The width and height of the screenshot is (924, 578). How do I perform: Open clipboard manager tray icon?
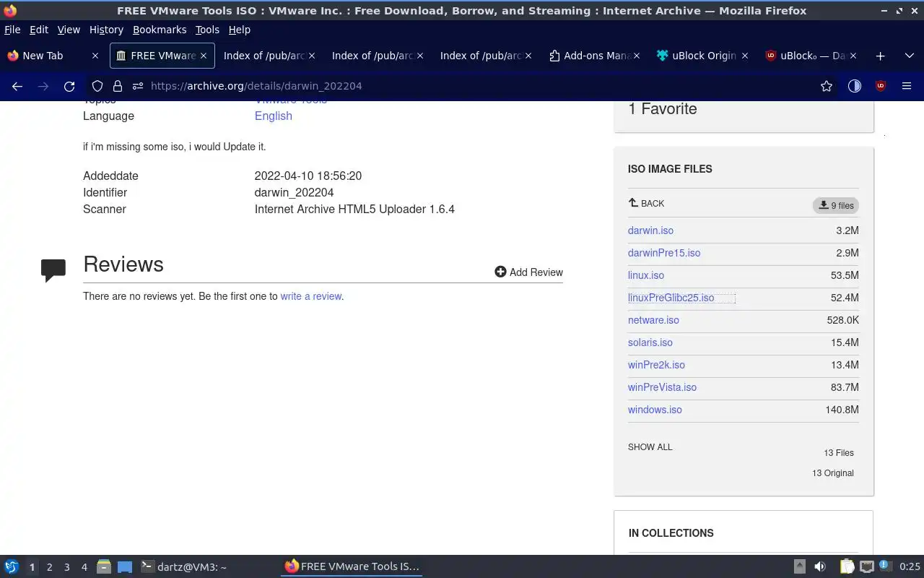click(847, 566)
